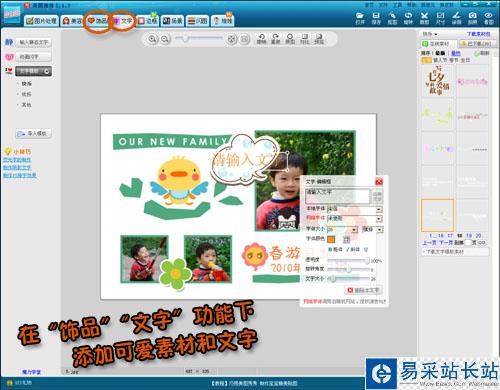The height and width of the screenshot is (390, 500).
Task: Expand the 网络字体 font dropdown
Action: pyautogui.click(x=379, y=219)
